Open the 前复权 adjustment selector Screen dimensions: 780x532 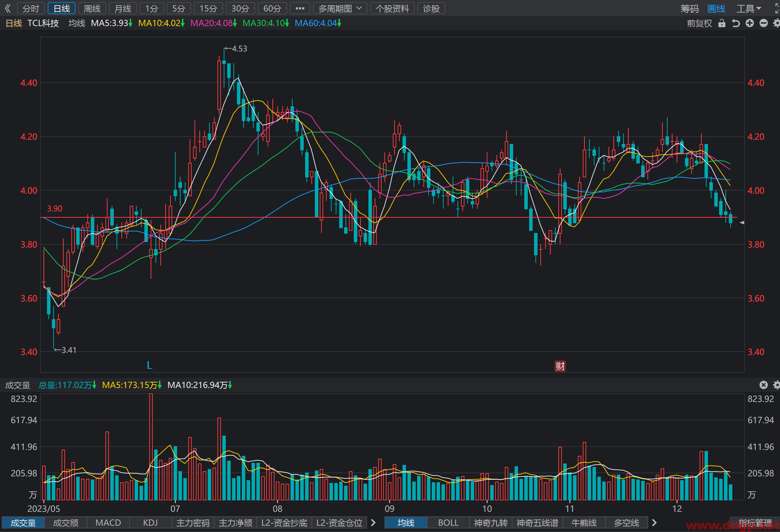[699, 23]
